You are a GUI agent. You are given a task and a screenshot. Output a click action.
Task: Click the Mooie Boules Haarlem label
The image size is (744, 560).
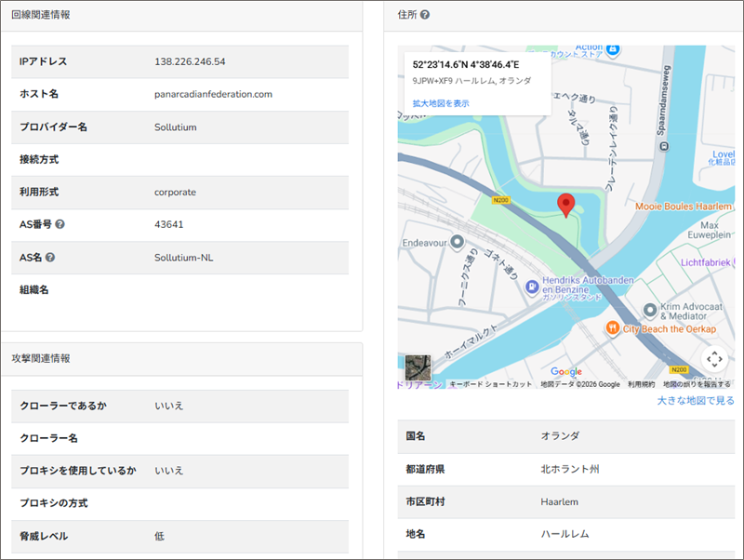pos(684,207)
